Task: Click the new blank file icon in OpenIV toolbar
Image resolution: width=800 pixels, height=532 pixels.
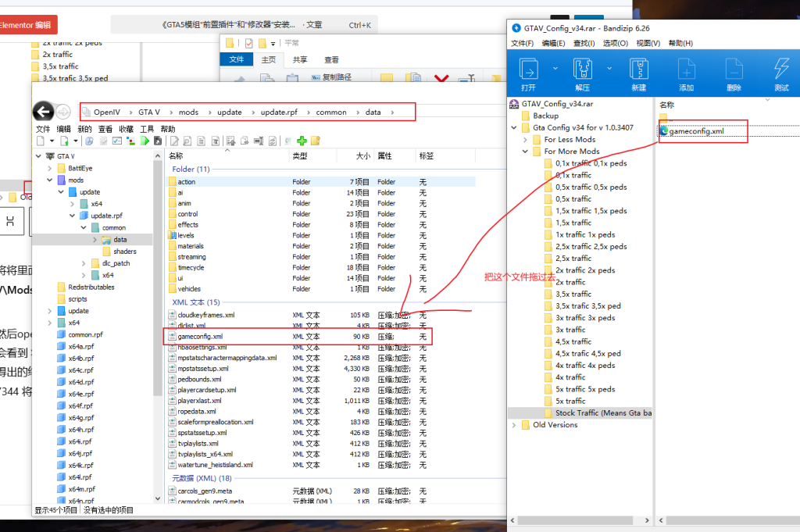Action: click(41, 141)
